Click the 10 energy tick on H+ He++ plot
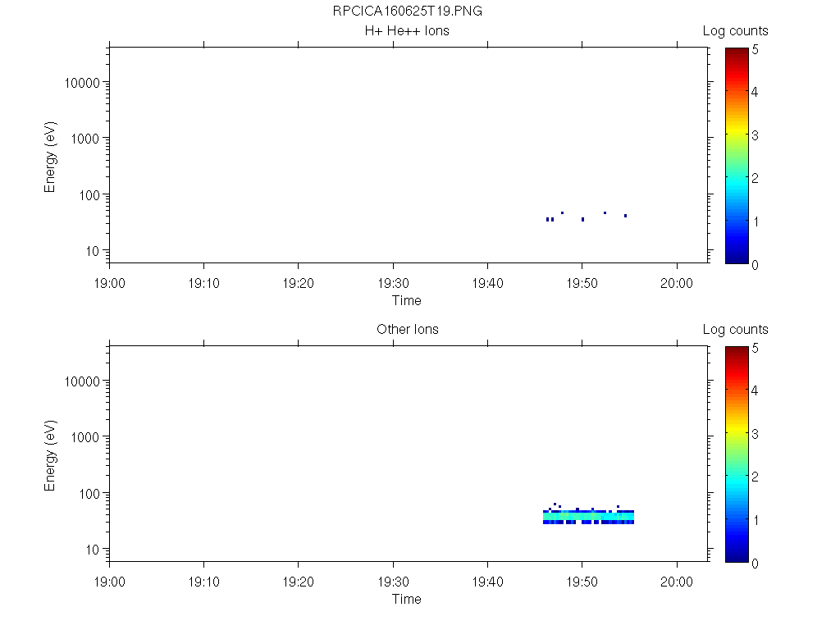Screen dimensions: 840x630 point(93,251)
